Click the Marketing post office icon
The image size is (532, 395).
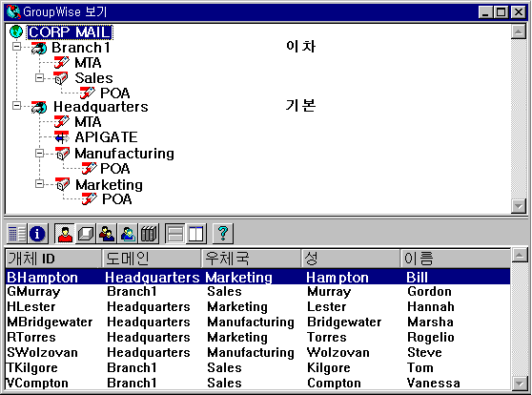tap(62, 184)
